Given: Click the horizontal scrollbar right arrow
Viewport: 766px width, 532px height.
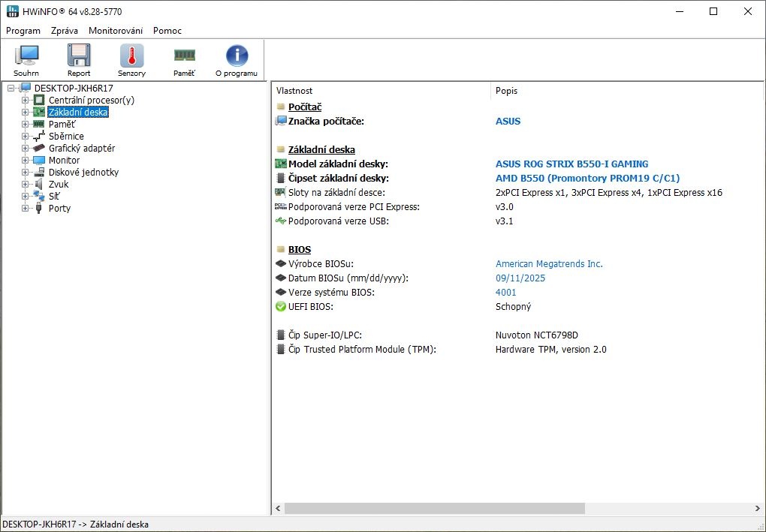Looking at the screenshot, I should (x=757, y=508).
